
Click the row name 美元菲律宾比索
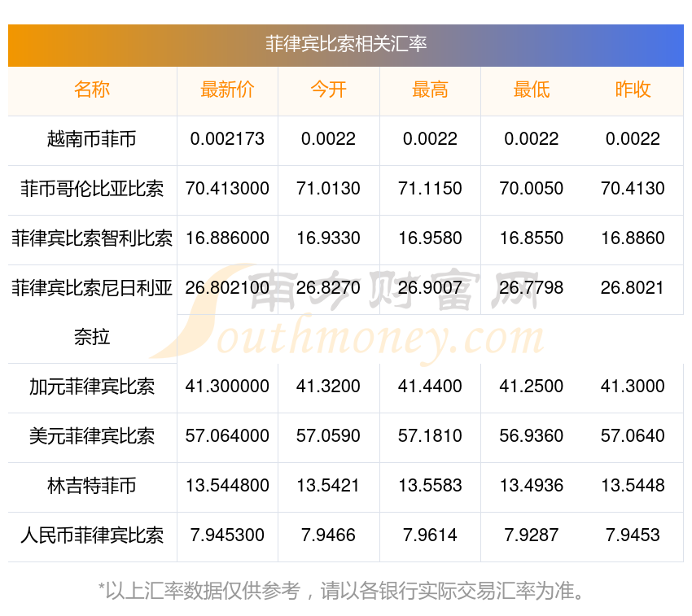(92, 436)
